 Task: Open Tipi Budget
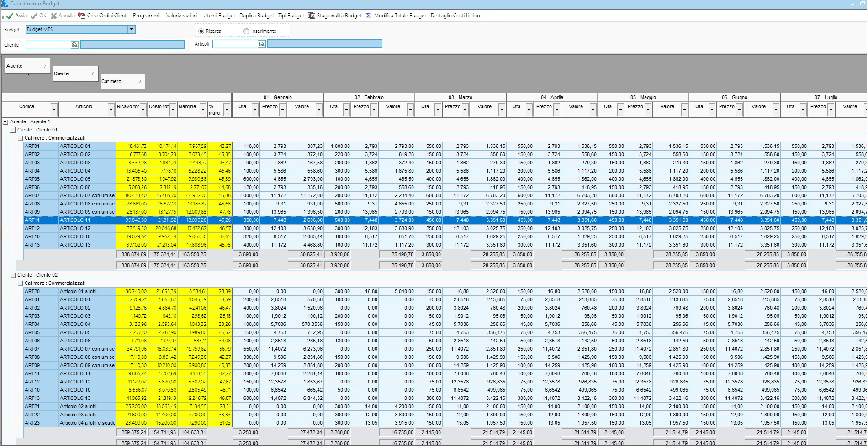(x=291, y=16)
